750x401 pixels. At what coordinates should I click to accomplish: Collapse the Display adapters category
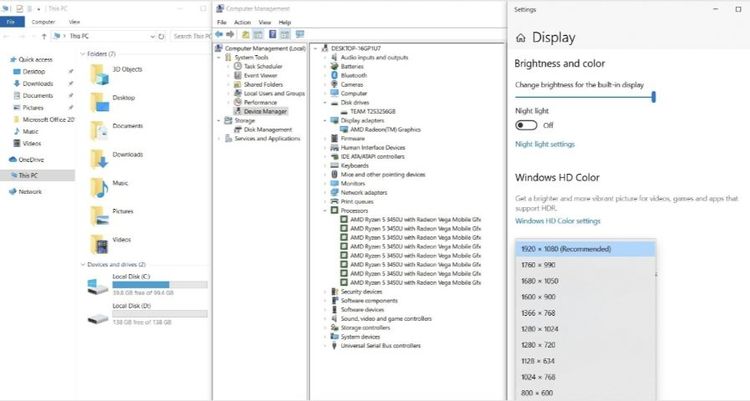(325, 121)
